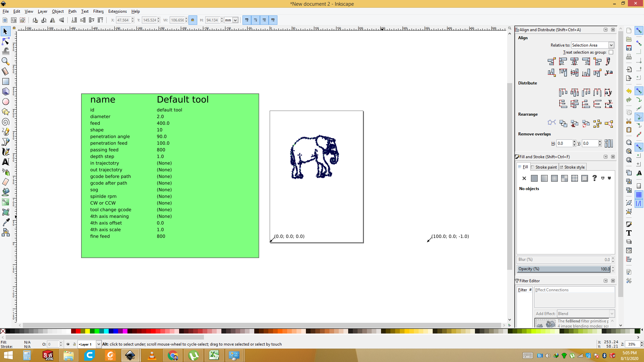644x362 pixels.
Task: Click the remove overlaps icon
Action: coord(609,143)
